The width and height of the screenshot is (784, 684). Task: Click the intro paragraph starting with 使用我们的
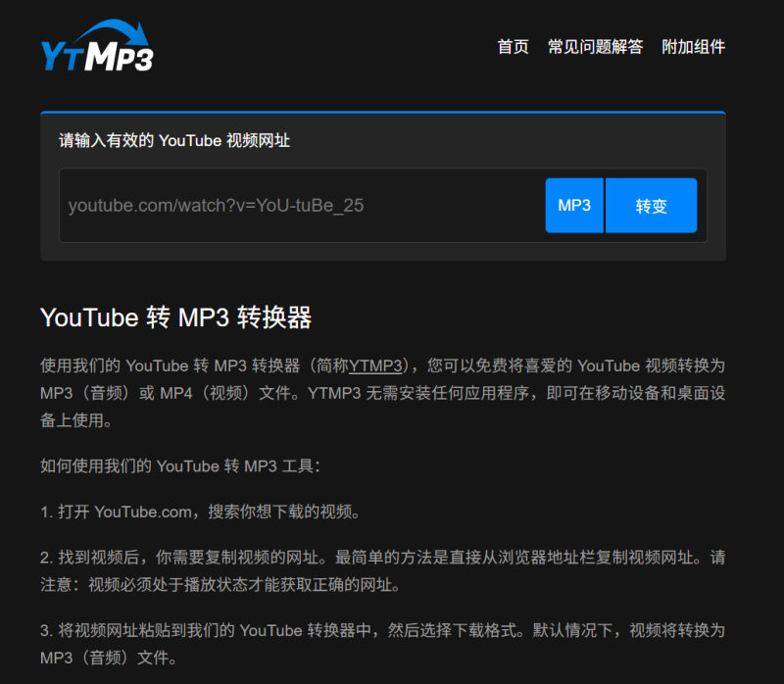point(382,393)
